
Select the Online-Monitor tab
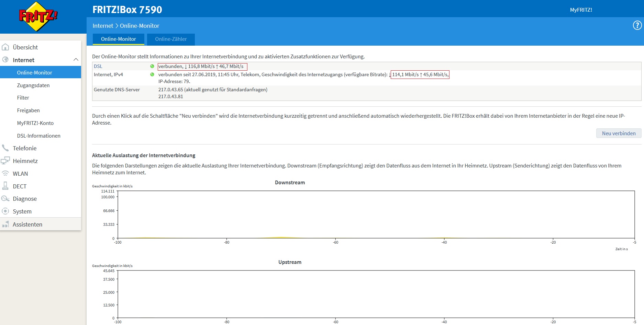[x=119, y=39]
